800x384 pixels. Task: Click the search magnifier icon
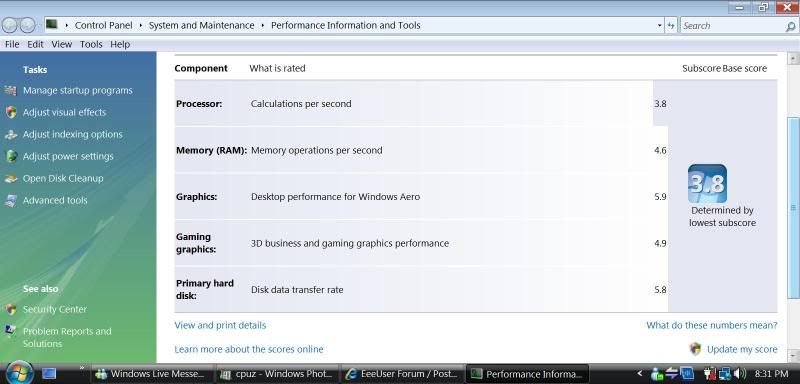coord(790,26)
